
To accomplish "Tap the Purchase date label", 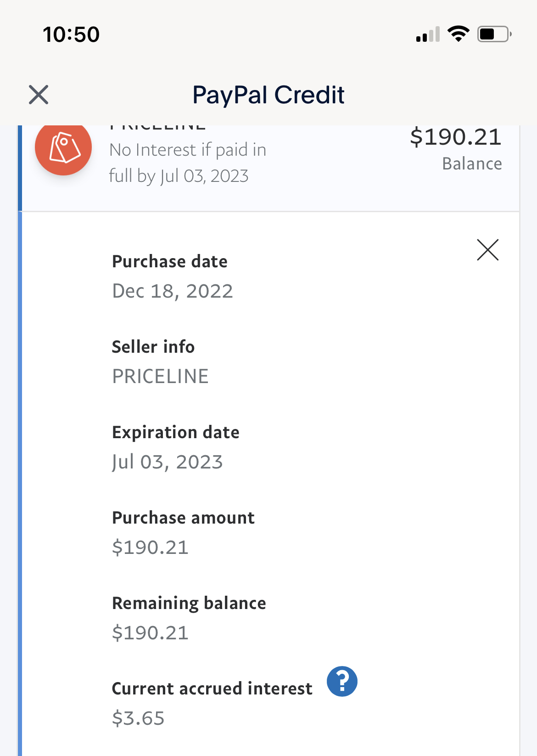I will 170,261.
